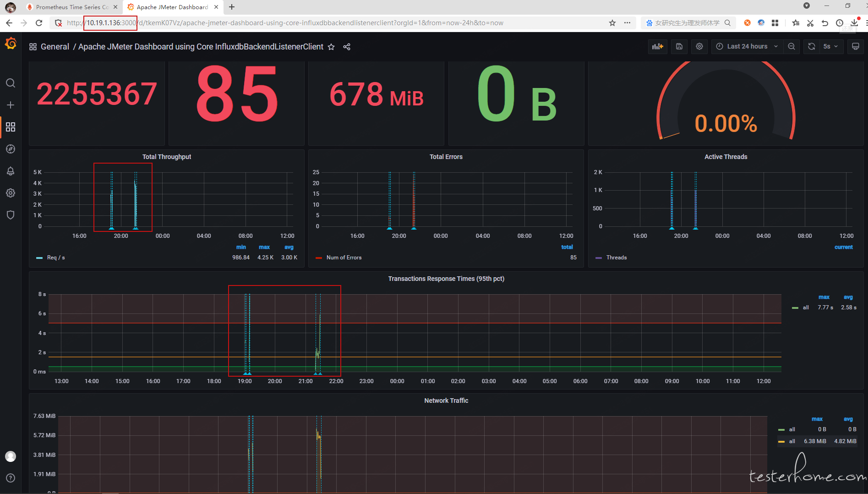This screenshot has height=494, width=868.
Task: Save dashboard with the floppy disk icon
Action: click(x=679, y=46)
